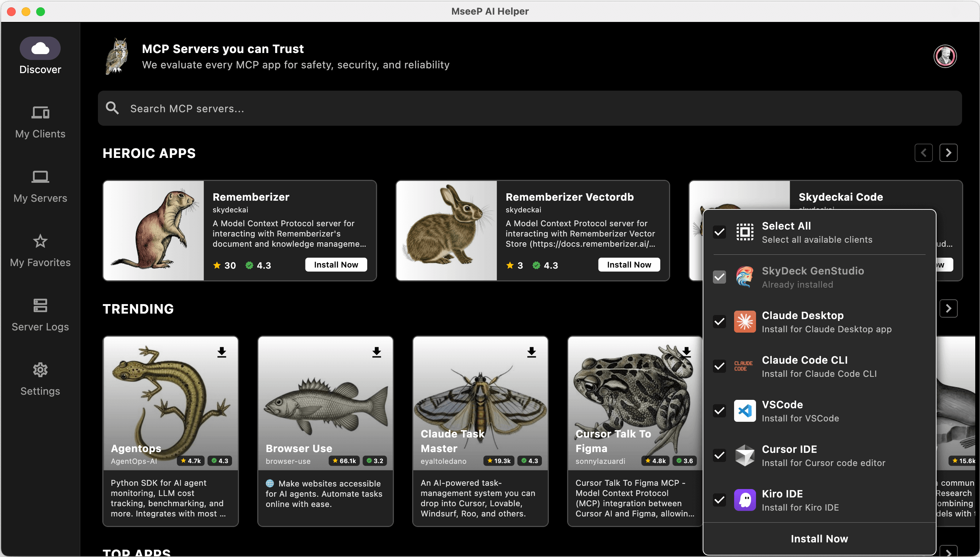Switch to Server Logs section
This screenshot has width=980, height=557.
coord(40,316)
